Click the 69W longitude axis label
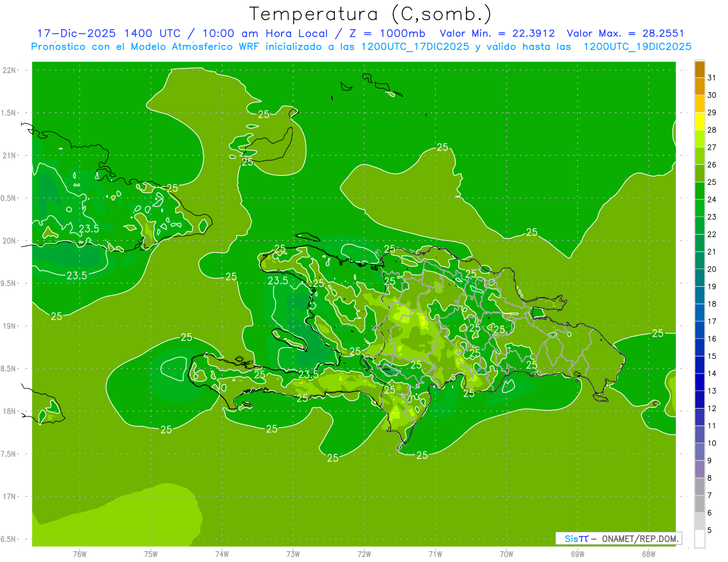The height and width of the screenshot is (562, 728). coord(578,554)
